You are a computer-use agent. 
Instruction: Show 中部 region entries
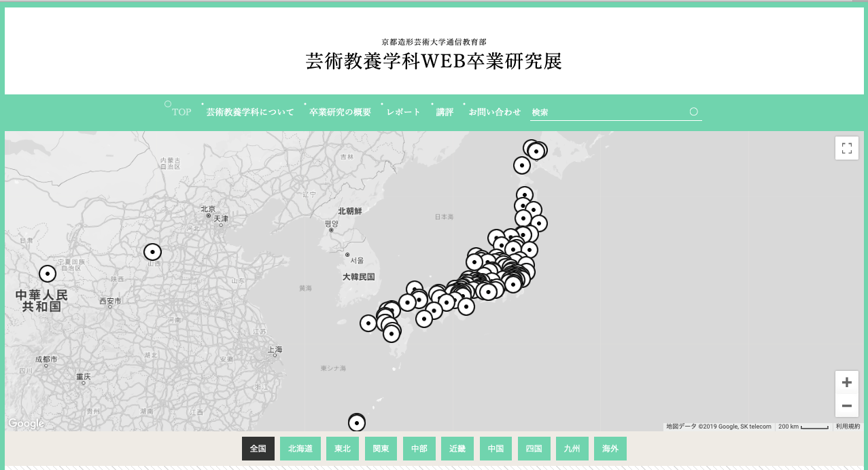click(x=419, y=449)
